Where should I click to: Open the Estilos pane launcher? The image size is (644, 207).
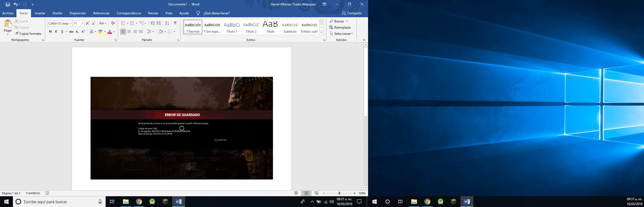pos(324,40)
